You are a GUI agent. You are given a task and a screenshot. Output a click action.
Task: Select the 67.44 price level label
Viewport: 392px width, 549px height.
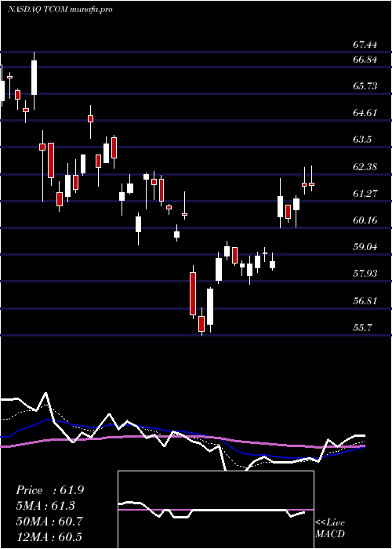[x=365, y=45]
